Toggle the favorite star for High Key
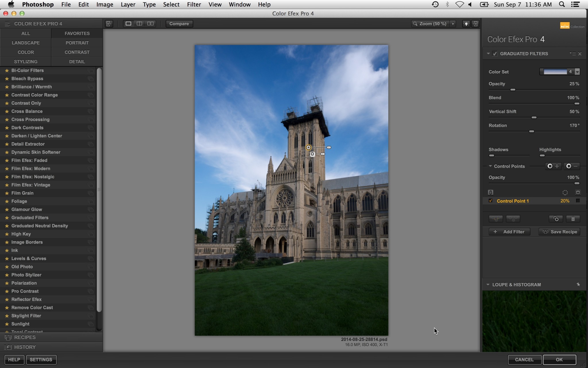This screenshot has width=588, height=368. 7,234
